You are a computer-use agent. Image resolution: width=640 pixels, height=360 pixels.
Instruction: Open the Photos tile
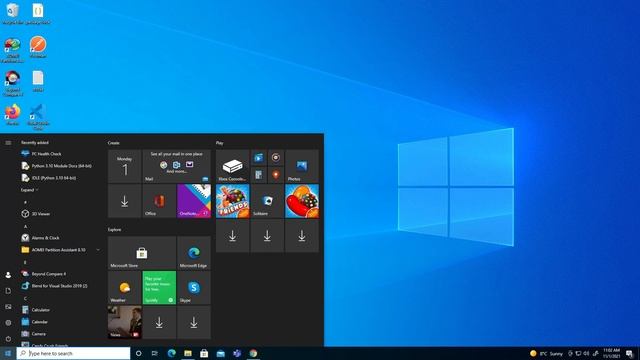(x=302, y=166)
